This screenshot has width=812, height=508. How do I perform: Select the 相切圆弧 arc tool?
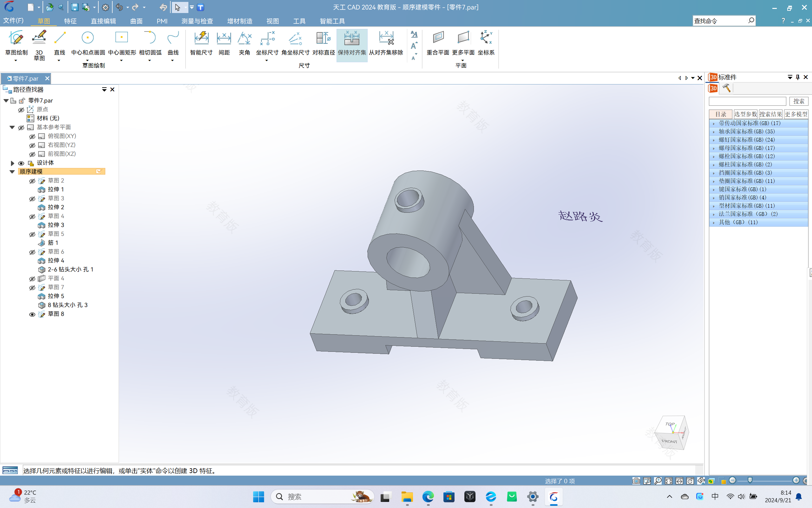[150, 42]
